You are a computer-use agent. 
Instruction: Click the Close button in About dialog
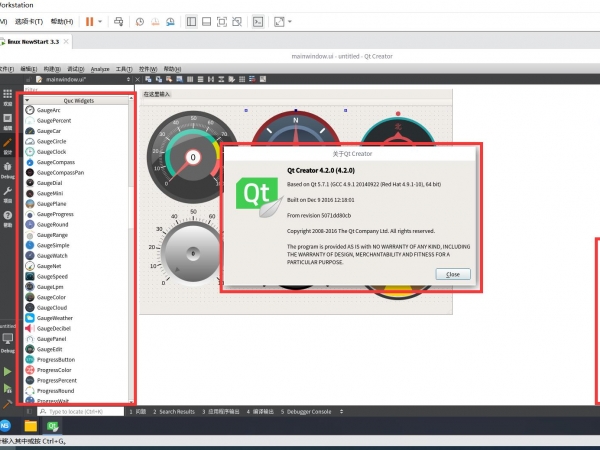[x=452, y=273]
